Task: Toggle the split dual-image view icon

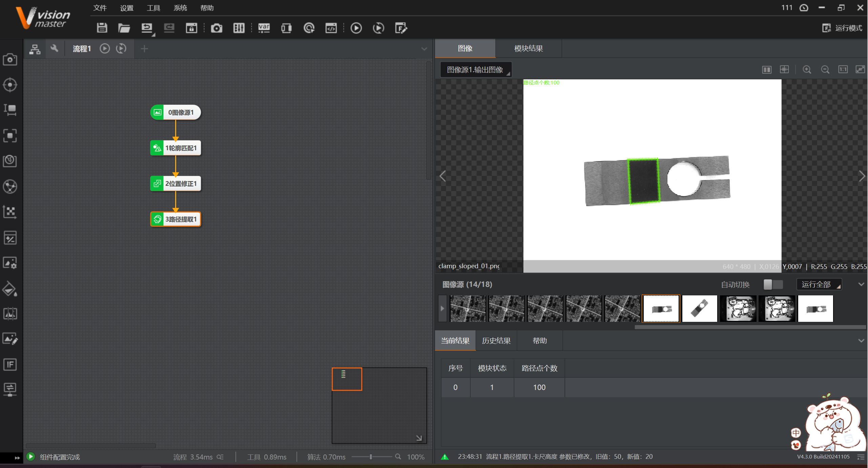Action: point(766,70)
